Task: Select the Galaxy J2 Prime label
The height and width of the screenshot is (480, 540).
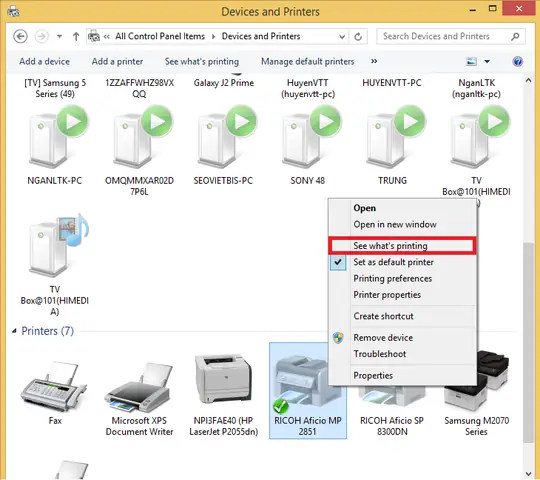Action: [x=224, y=83]
